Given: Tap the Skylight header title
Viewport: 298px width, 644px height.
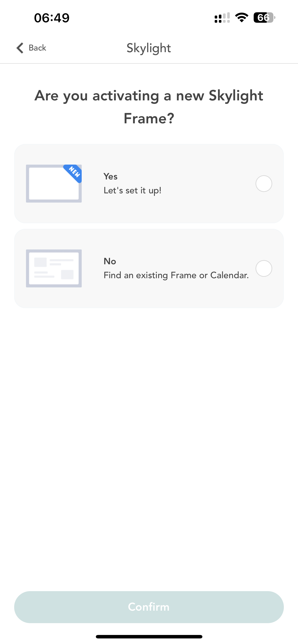Looking at the screenshot, I should 149,48.
